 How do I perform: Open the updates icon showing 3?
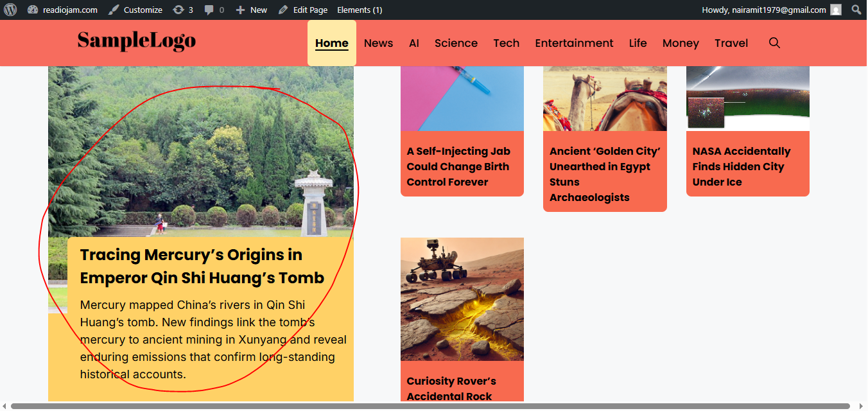(x=178, y=10)
